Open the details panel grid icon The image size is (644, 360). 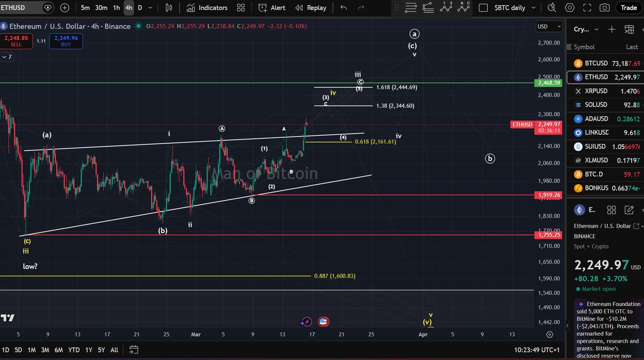point(611,210)
